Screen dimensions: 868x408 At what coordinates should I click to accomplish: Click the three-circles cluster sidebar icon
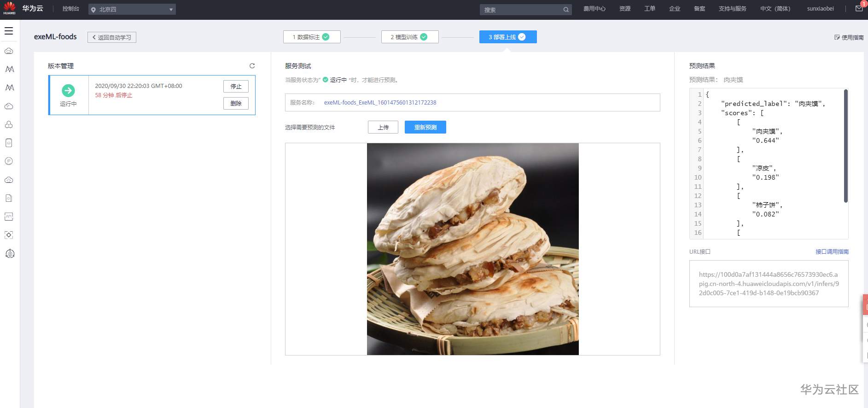pos(9,124)
